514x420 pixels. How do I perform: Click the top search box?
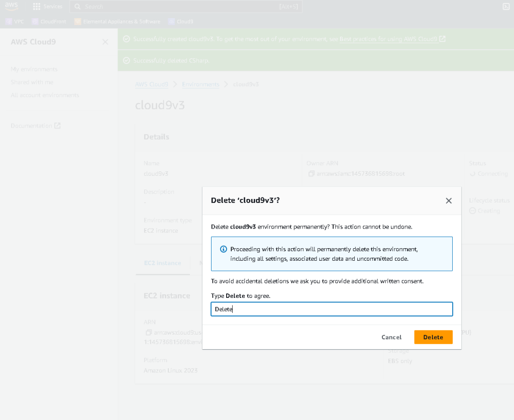coord(186,7)
